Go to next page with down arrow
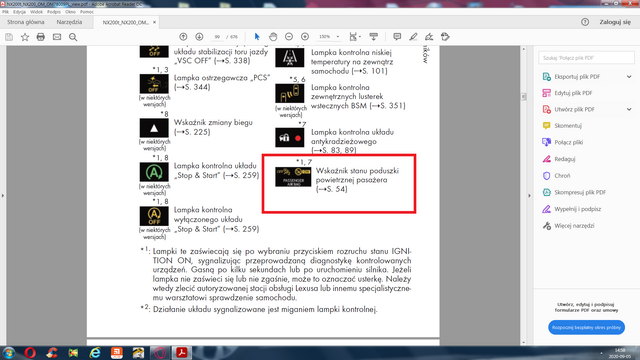640x360 pixels. coord(199,37)
